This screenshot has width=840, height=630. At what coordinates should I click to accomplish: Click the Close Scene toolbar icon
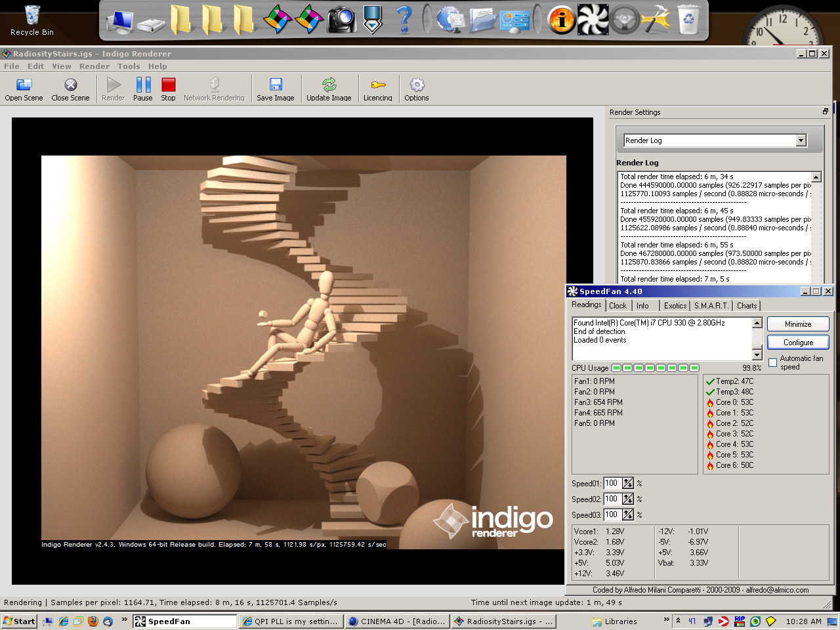[70, 85]
